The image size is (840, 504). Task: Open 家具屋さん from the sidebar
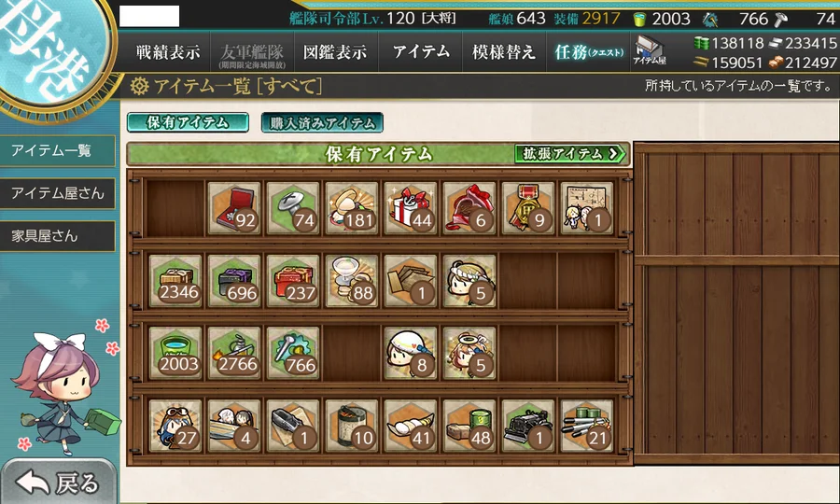tap(57, 236)
